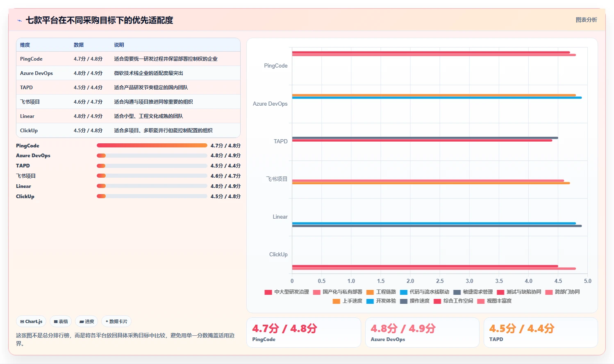
Task: Toggle the 敏捷需求管理 legend item
Action: pos(473,292)
